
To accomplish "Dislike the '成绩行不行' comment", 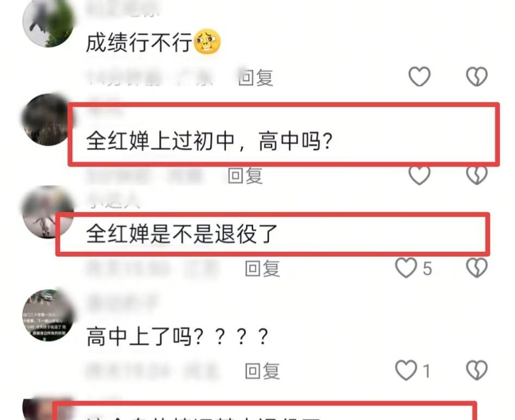I will coord(477,77).
